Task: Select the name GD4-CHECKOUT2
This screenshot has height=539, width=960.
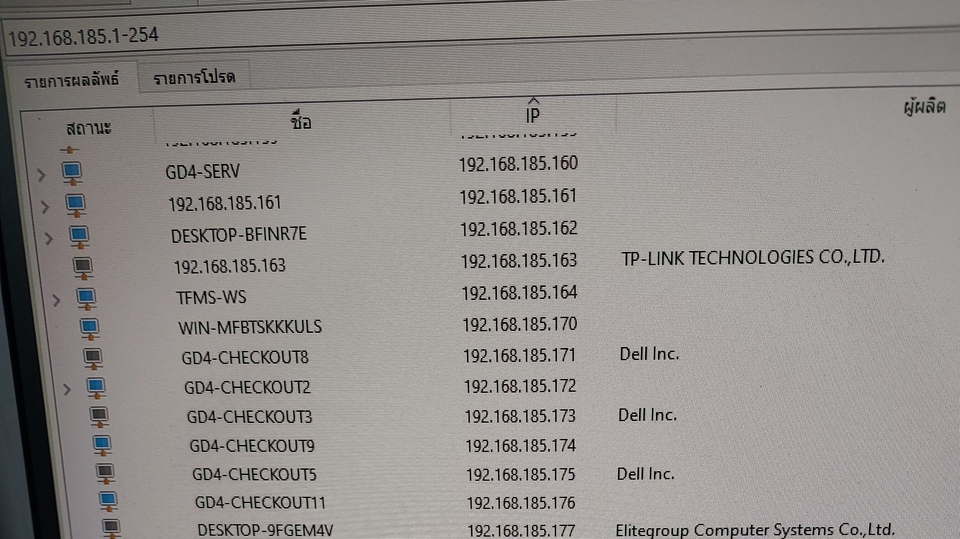Action: pos(247,387)
